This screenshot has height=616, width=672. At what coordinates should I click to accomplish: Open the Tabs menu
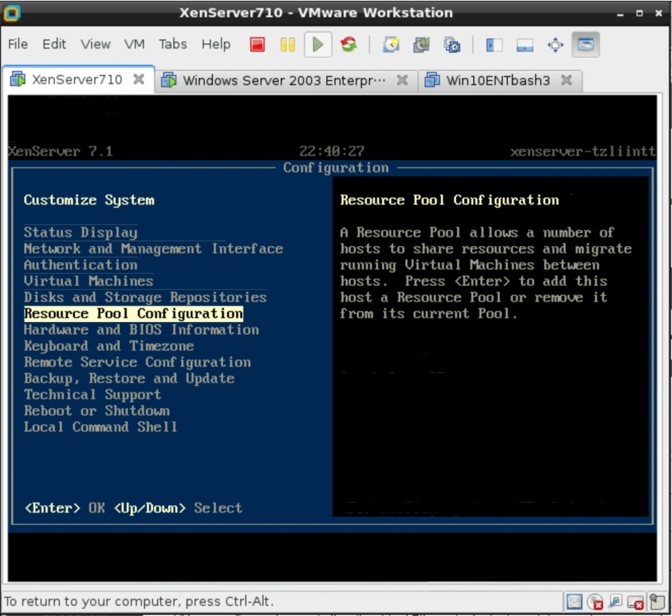[173, 44]
